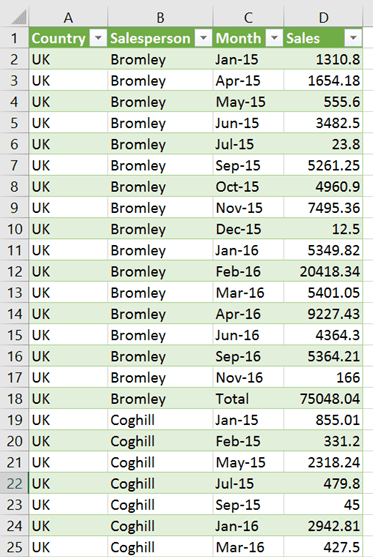Click the Total cell in Month column
373x557 pixels.
click(248, 399)
